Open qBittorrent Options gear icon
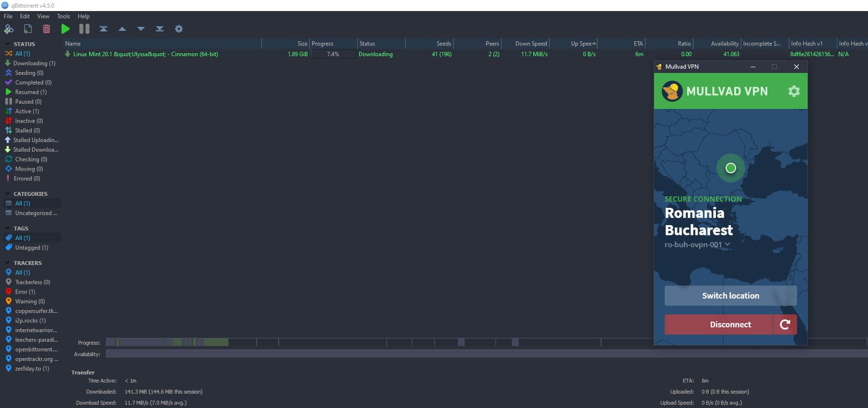Screen dimensions: 868x408 pos(179,29)
